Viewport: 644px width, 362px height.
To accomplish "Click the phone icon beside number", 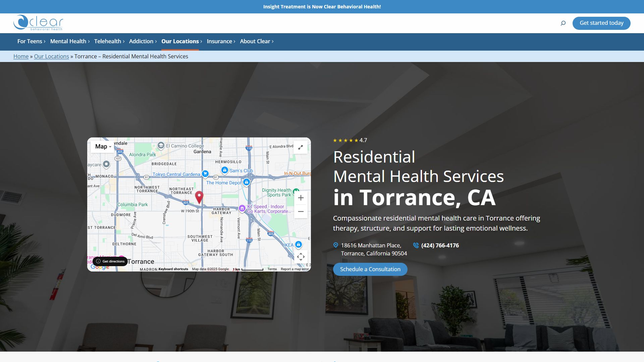I will [416, 245].
